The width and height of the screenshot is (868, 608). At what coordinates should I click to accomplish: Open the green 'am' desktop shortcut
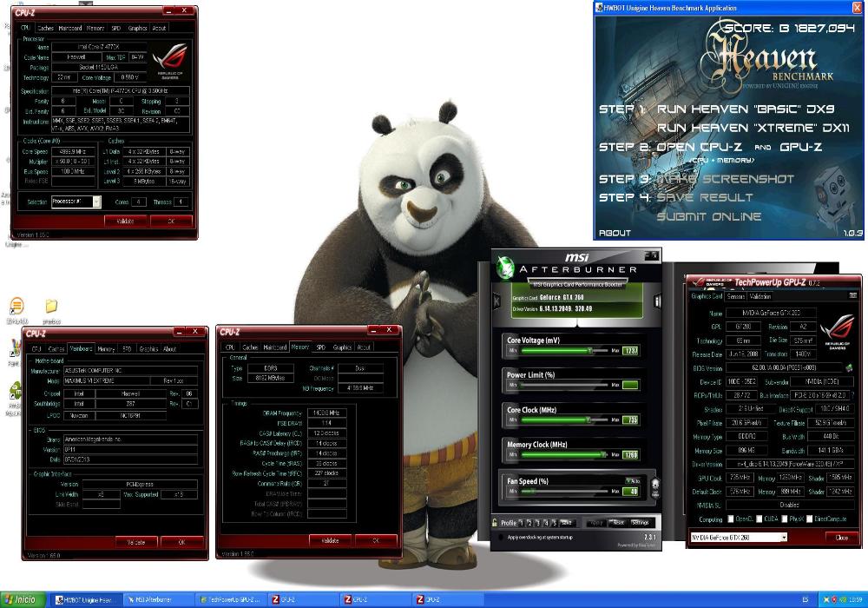coord(15,391)
